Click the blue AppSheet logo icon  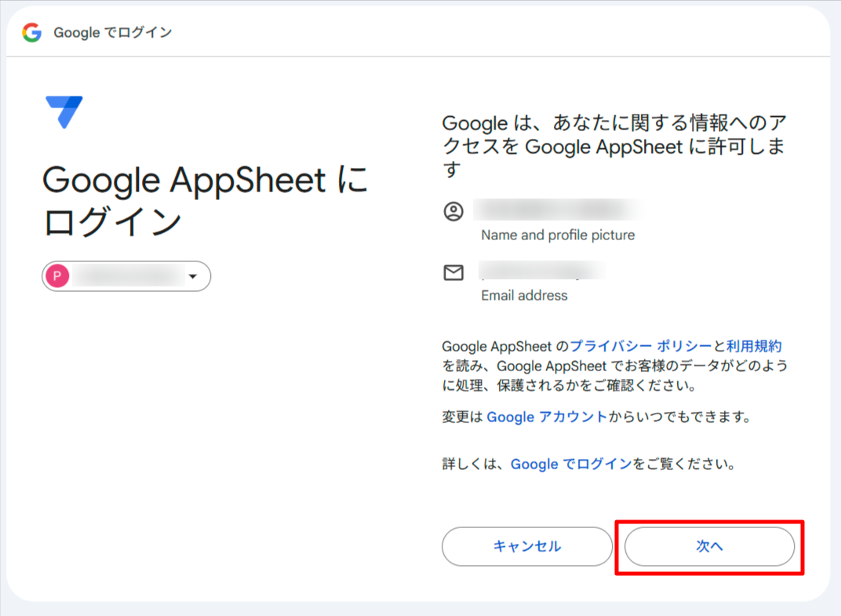pos(64,112)
